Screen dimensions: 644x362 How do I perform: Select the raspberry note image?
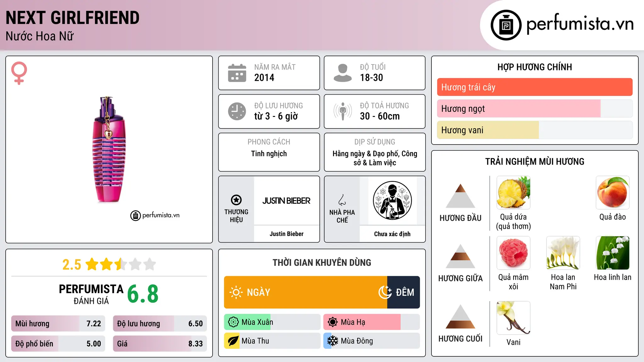pyautogui.click(x=514, y=253)
